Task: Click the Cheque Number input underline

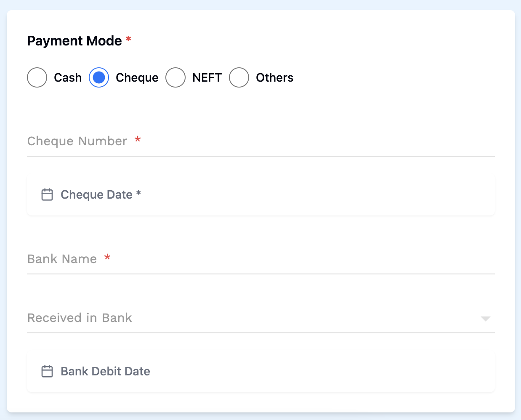Action: [x=261, y=156]
